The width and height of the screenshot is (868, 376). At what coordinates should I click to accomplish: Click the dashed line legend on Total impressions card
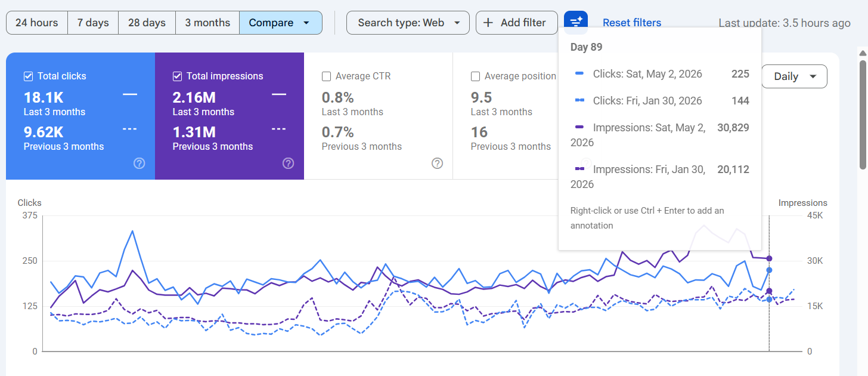click(278, 129)
